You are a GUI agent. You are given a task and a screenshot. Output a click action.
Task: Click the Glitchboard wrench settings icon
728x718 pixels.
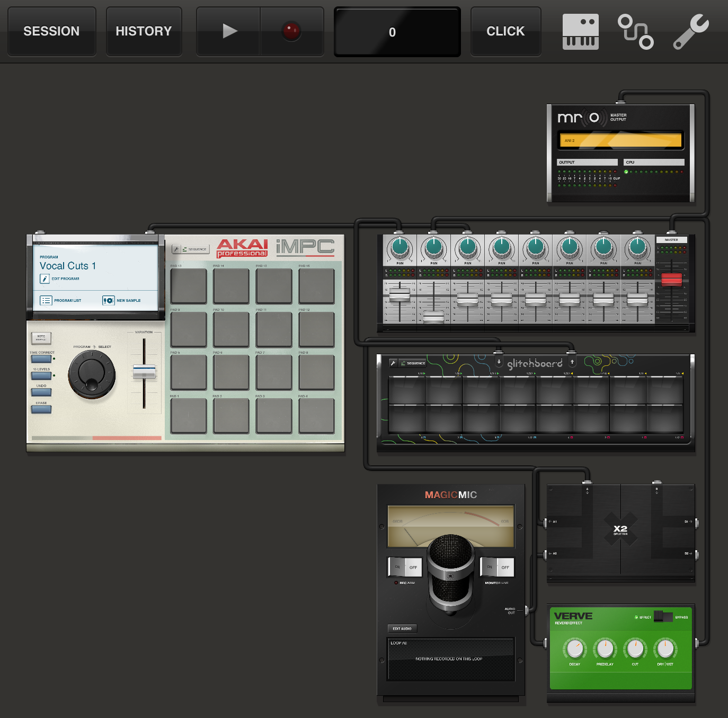tap(393, 363)
